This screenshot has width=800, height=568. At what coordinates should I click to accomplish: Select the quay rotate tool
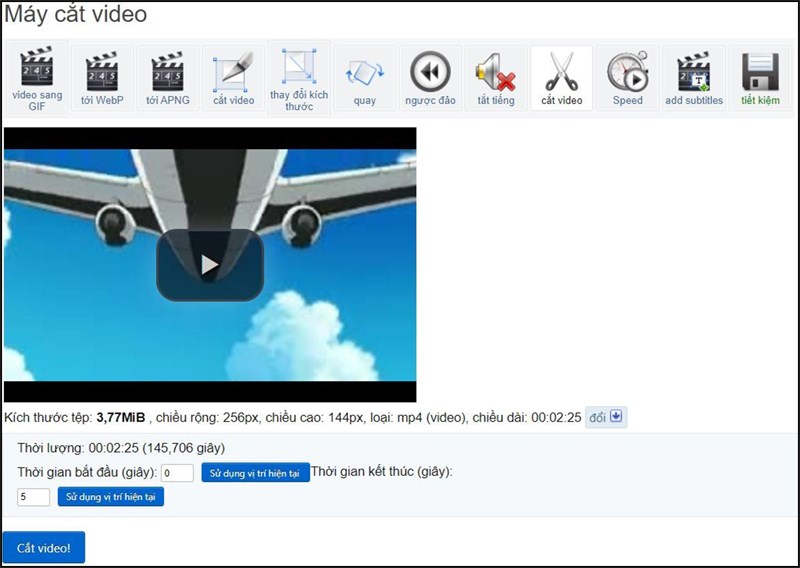[364, 78]
